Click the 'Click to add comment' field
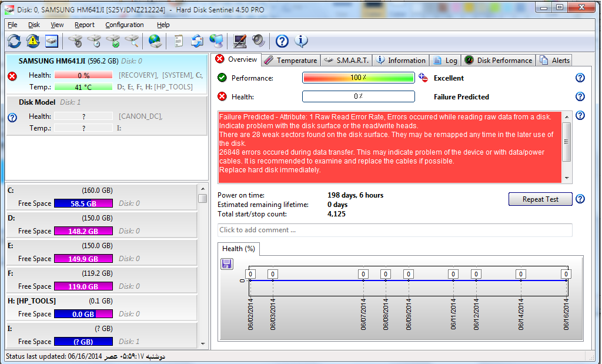The image size is (602, 364). click(x=394, y=229)
